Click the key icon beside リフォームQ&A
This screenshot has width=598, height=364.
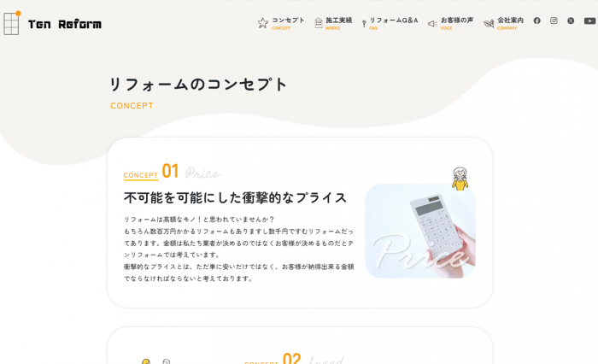click(x=364, y=24)
